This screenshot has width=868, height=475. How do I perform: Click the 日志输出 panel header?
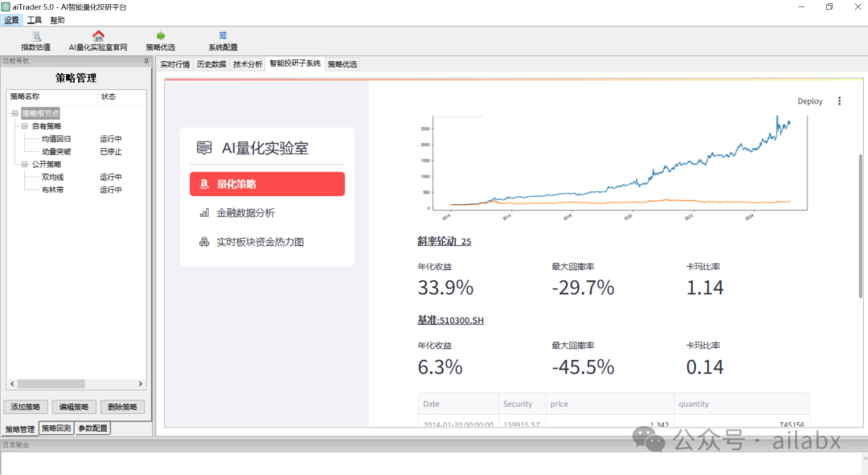[15, 444]
